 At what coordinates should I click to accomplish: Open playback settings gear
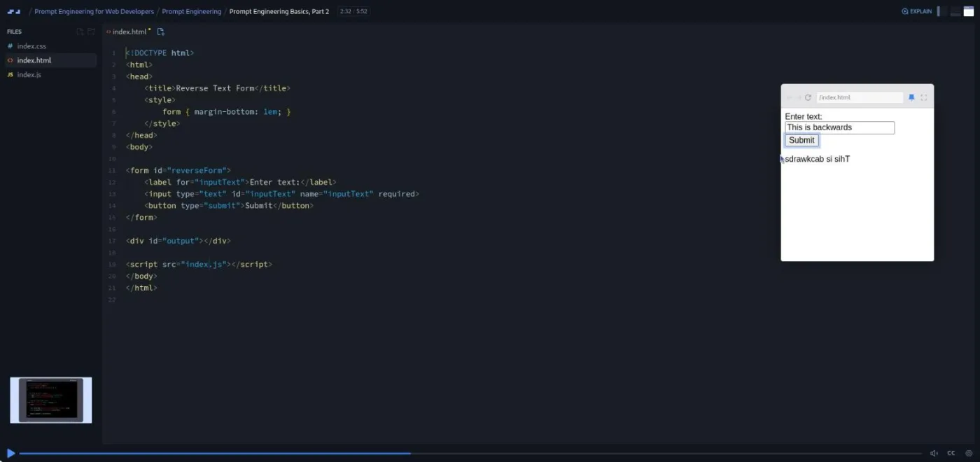click(969, 454)
